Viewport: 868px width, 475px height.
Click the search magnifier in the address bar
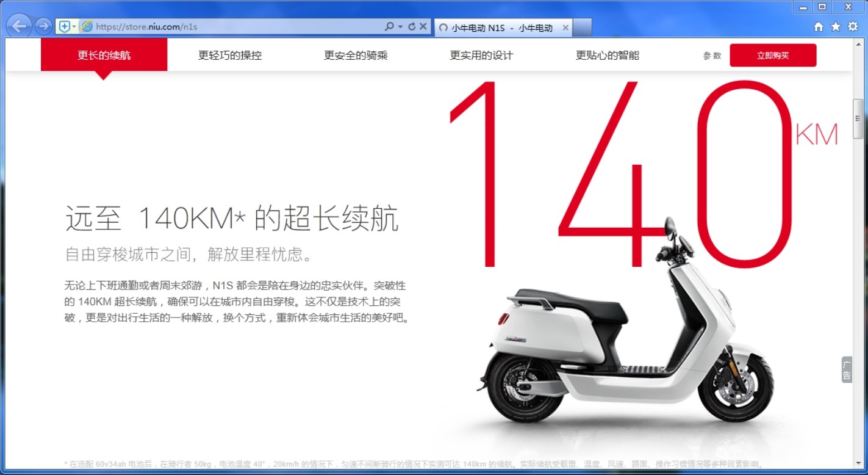(x=389, y=27)
